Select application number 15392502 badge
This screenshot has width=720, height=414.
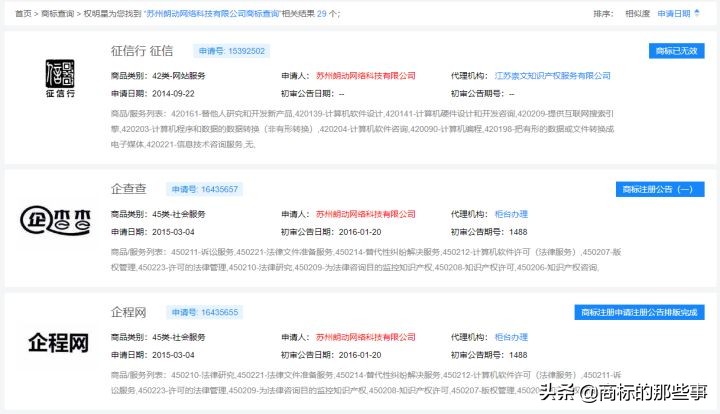pyautogui.click(x=231, y=51)
